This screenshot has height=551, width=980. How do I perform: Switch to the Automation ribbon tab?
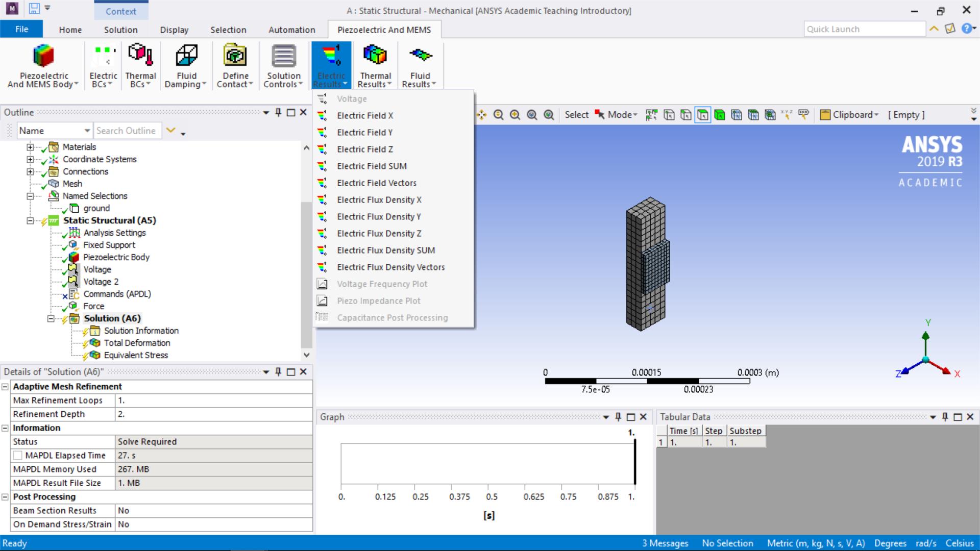pyautogui.click(x=292, y=30)
